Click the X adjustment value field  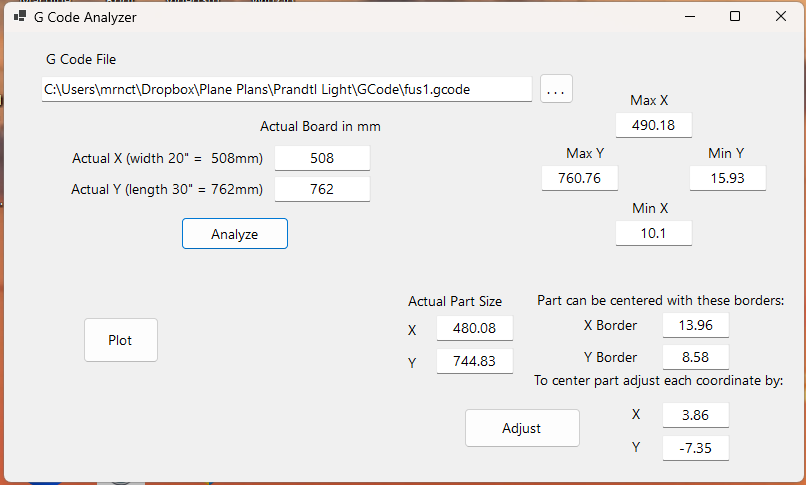tap(695, 415)
